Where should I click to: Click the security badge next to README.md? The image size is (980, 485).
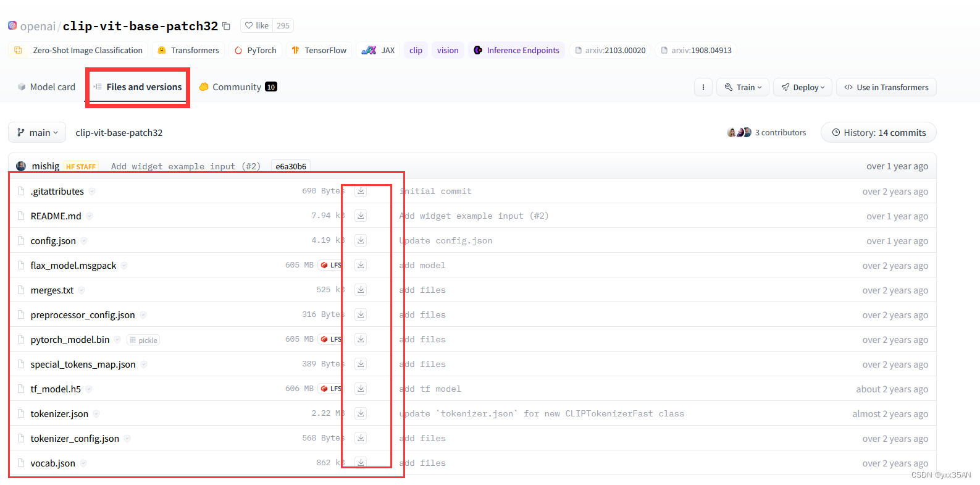(x=90, y=216)
